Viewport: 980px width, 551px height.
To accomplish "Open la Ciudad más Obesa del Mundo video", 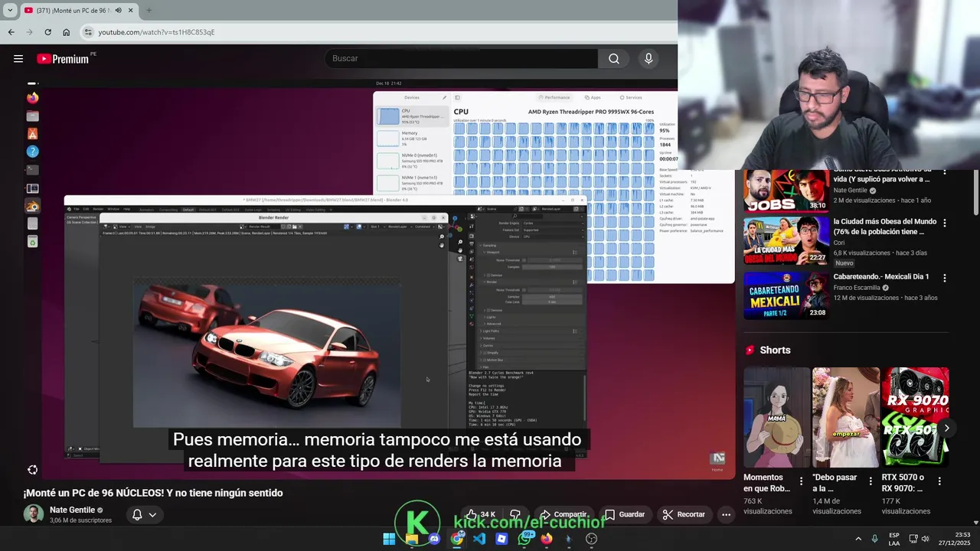I will tap(786, 240).
